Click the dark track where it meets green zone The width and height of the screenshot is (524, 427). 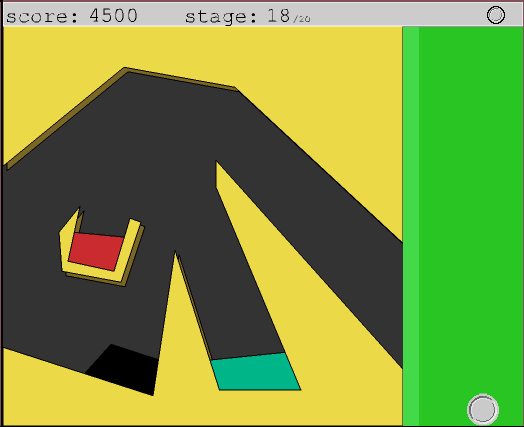pos(388,301)
